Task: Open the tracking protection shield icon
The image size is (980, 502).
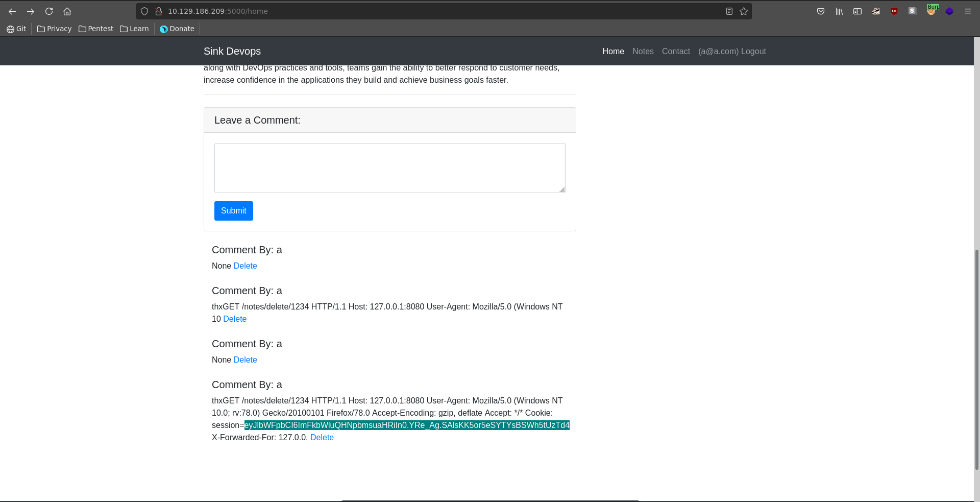Action: (x=144, y=11)
